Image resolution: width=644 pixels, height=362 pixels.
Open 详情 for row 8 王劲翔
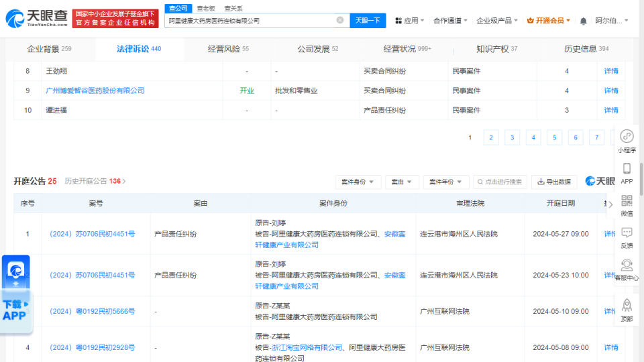click(611, 71)
